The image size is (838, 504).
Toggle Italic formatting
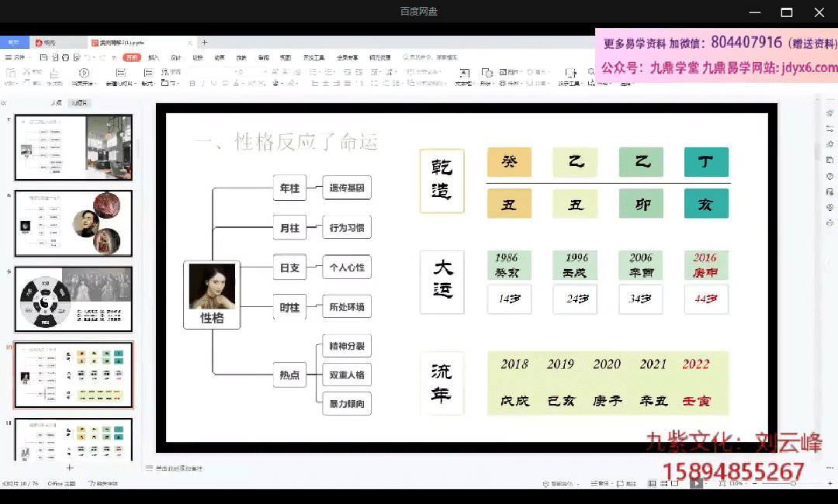click(x=203, y=83)
